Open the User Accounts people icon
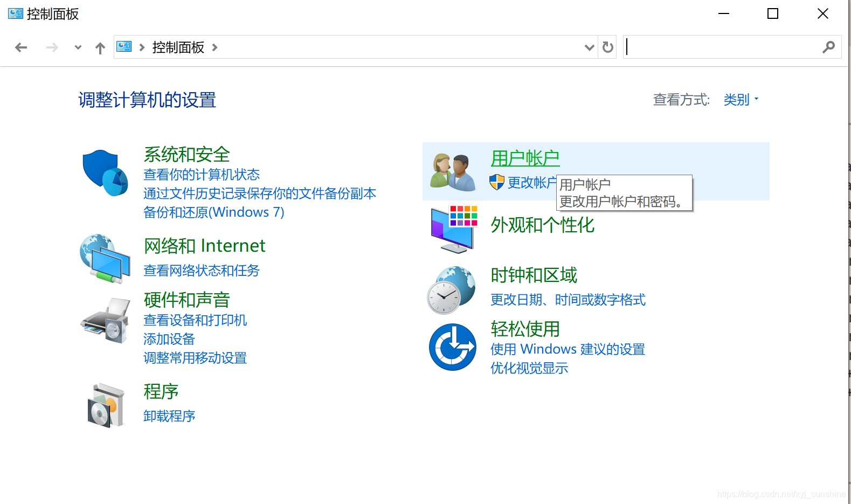Screen dimensions: 851x504 pos(453,172)
